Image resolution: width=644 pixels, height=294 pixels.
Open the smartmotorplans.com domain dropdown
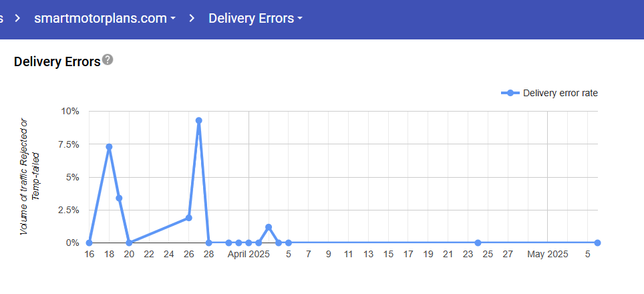click(x=105, y=18)
